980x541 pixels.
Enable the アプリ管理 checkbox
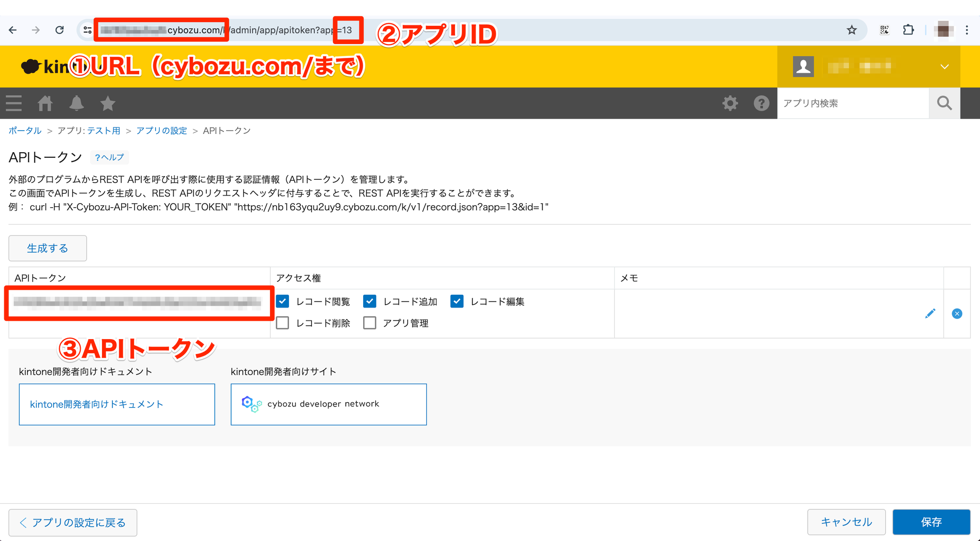[x=369, y=323]
